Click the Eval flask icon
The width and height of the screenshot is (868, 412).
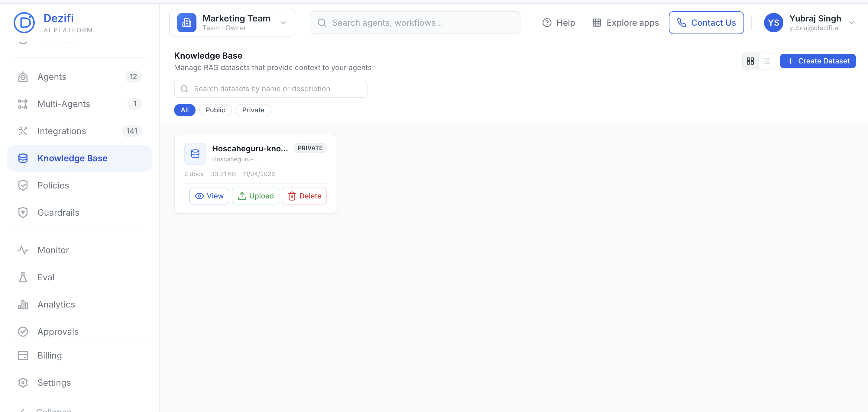pyautogui.click(x=23, y=277)
